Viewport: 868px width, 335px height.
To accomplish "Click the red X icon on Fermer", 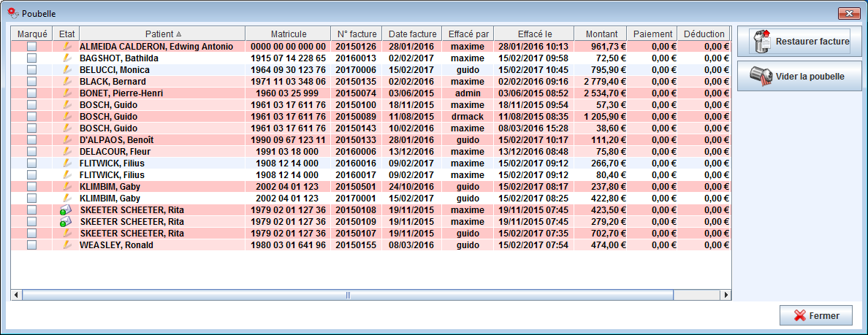I will (799, 316).
